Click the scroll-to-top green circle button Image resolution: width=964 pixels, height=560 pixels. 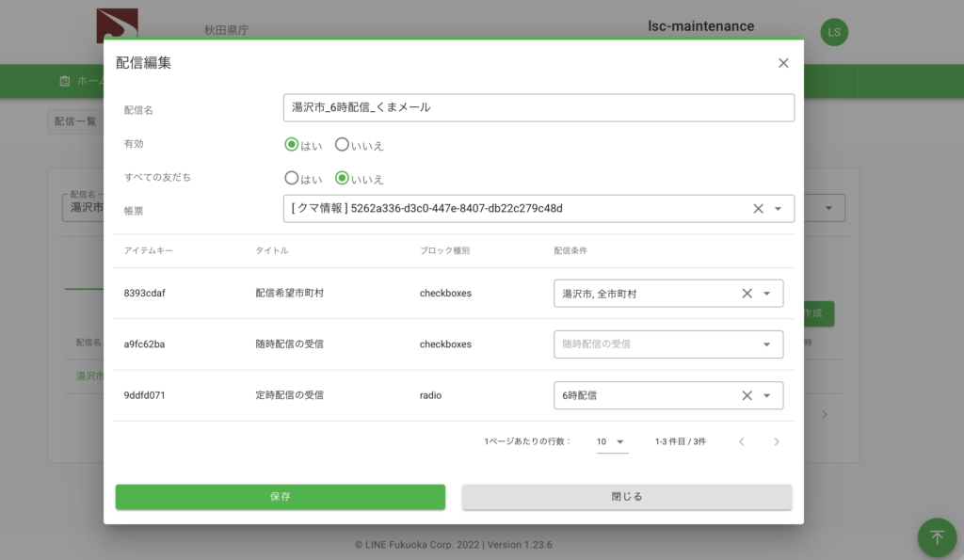coord(937,536)
